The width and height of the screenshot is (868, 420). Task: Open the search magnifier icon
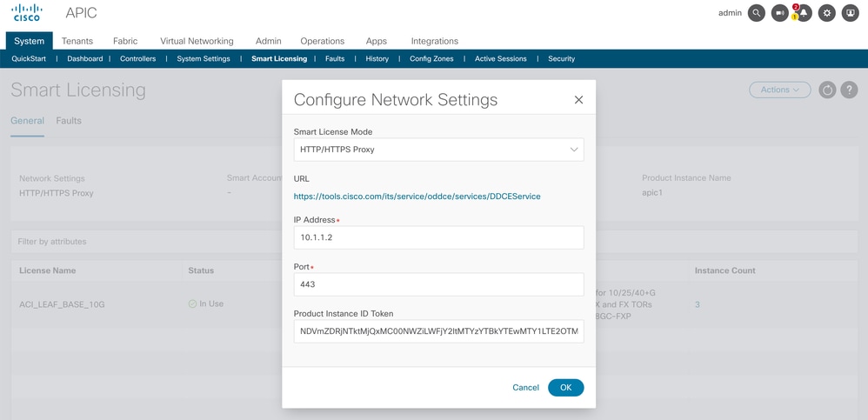(756, 13)
